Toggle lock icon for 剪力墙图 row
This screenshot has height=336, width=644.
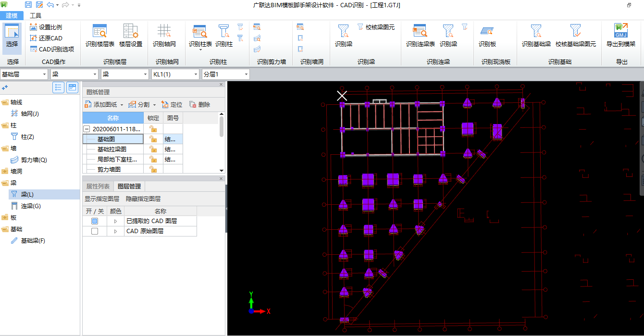153,169
